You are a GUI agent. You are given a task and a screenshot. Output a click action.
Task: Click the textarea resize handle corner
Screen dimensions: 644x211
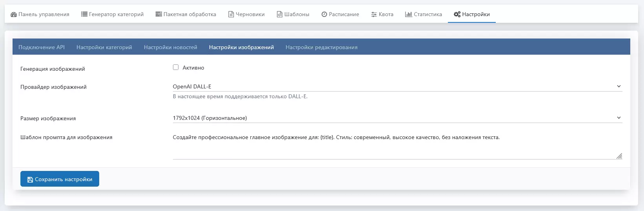619,156
